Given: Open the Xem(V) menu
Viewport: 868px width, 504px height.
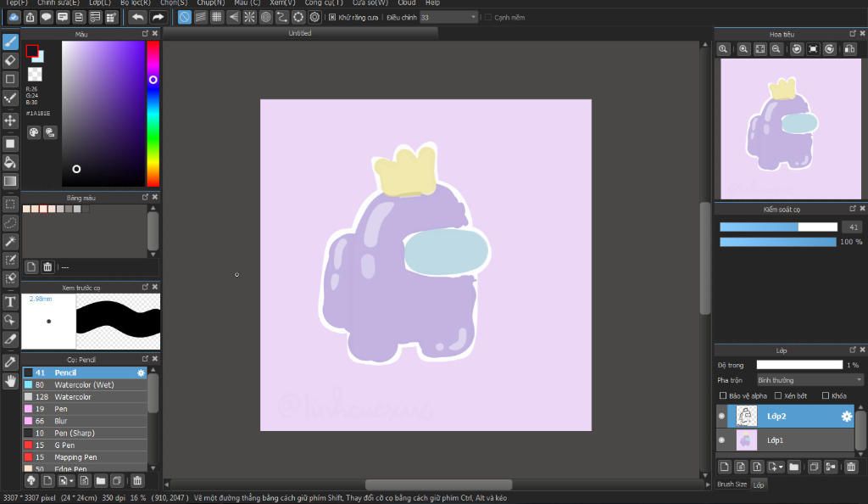Looking at the screenshot, I should coord(282,3).
